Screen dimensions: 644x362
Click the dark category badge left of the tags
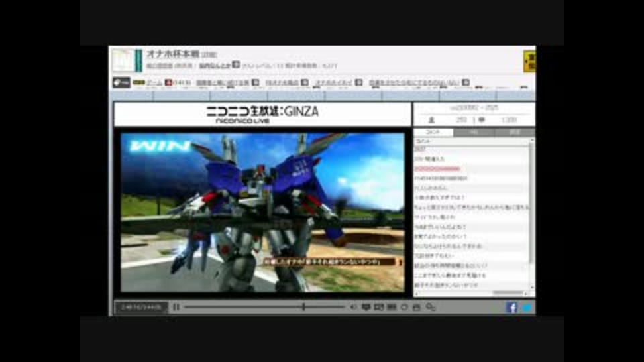point(121,82)
